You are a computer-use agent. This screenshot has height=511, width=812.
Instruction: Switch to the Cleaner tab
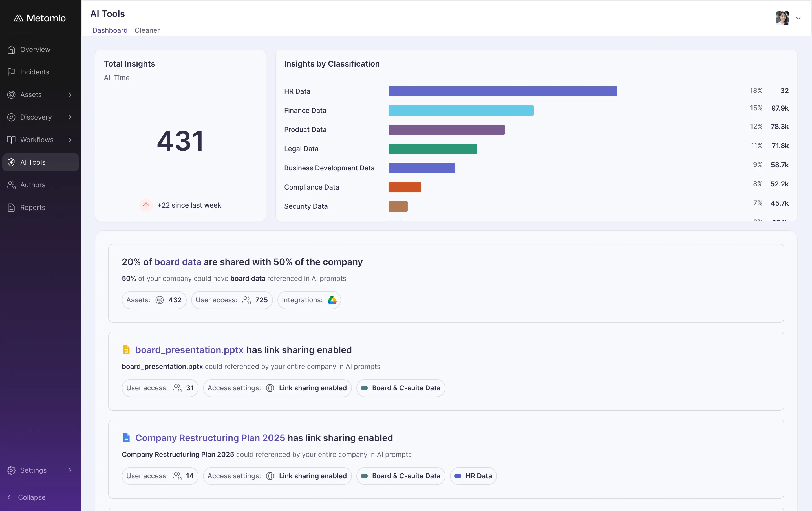point(147,30)
